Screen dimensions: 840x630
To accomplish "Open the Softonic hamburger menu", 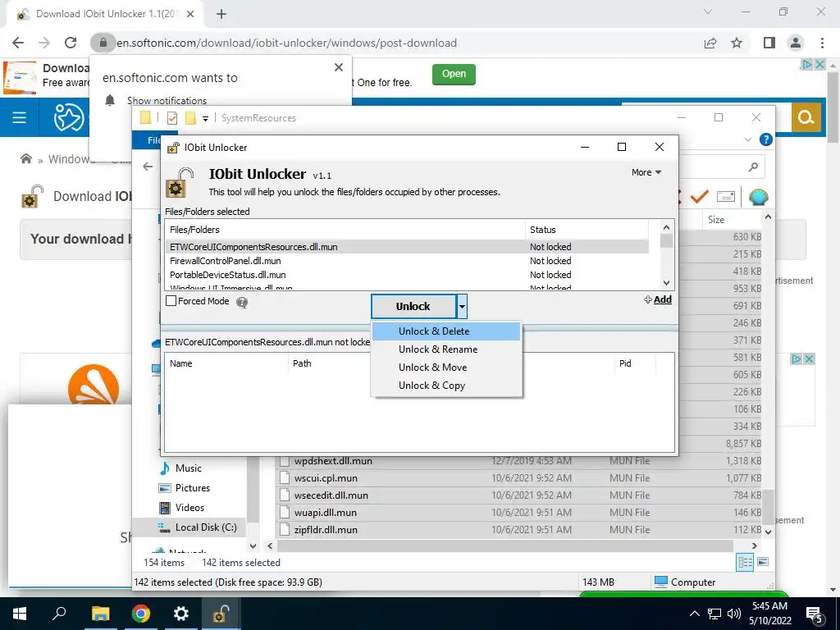I will (20, 117).
